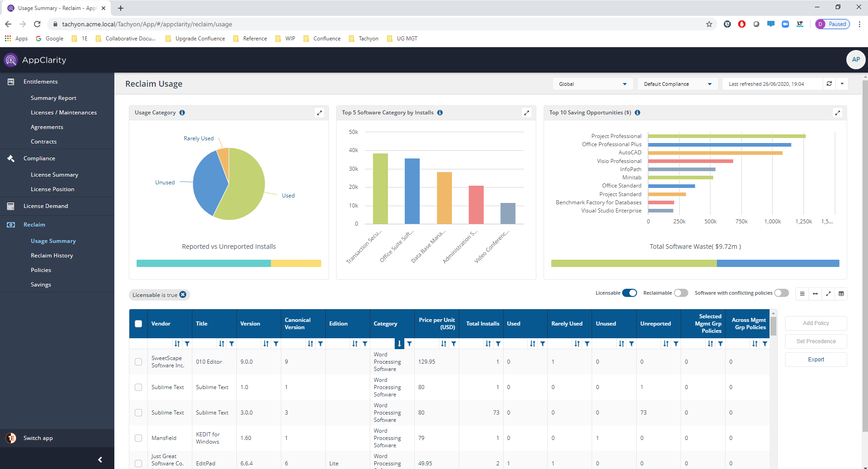Click the Project Professional savings bar
The image size is (868, 469).
pos(727,136)
